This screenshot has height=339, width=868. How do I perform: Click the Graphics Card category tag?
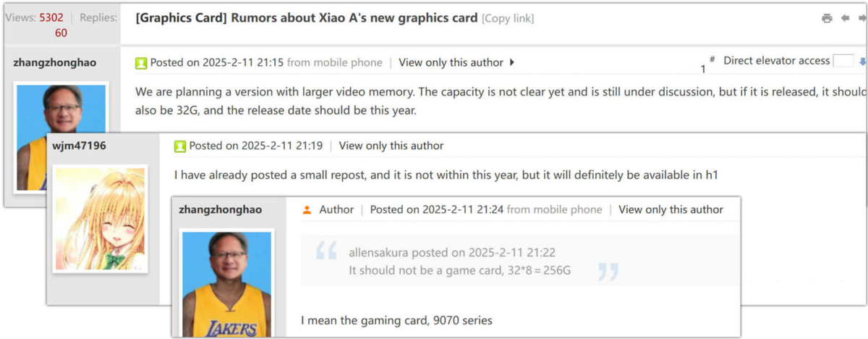182,17
